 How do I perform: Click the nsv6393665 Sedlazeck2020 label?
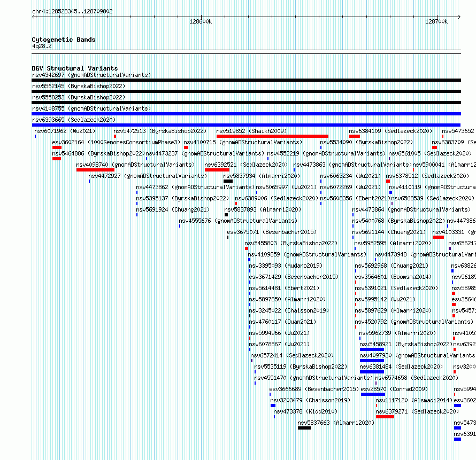[x=74, y=120]
